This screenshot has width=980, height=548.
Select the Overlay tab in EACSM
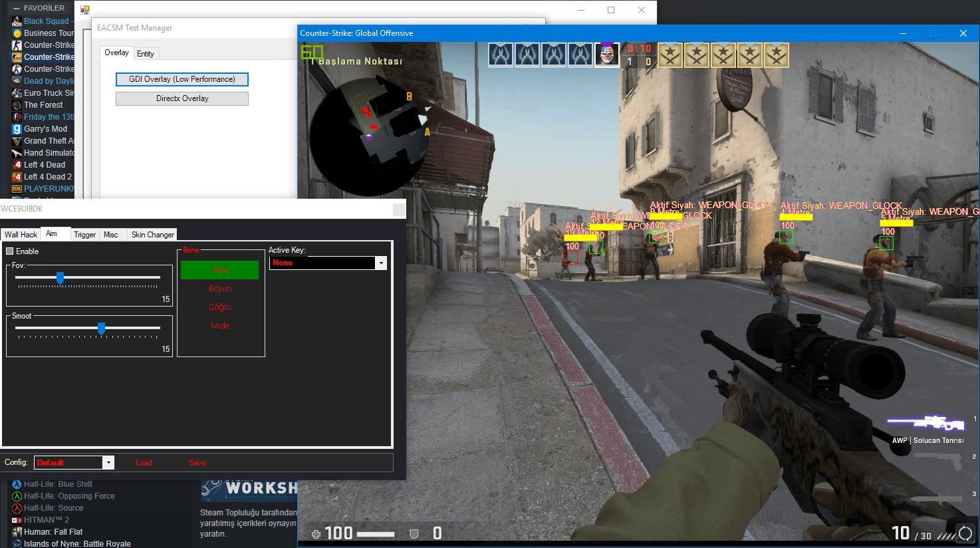pos(116,53)
